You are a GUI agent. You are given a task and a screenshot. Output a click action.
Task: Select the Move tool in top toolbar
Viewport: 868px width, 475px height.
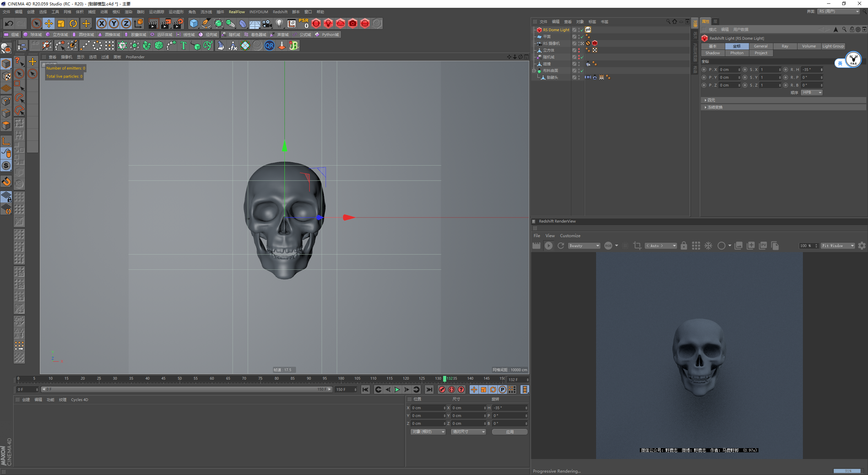[49, 23]
